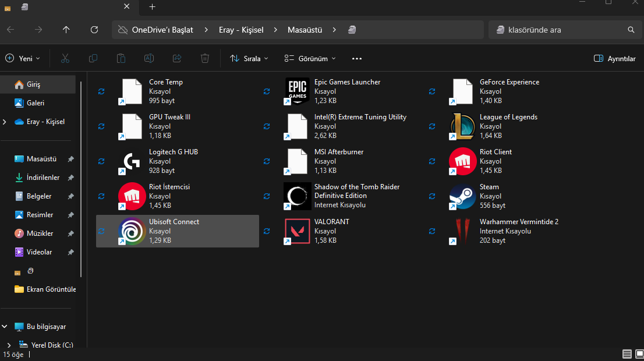Expand the Eray - Kişisel tree node
The height and width of the screenshot is (361, 644).
5,122
